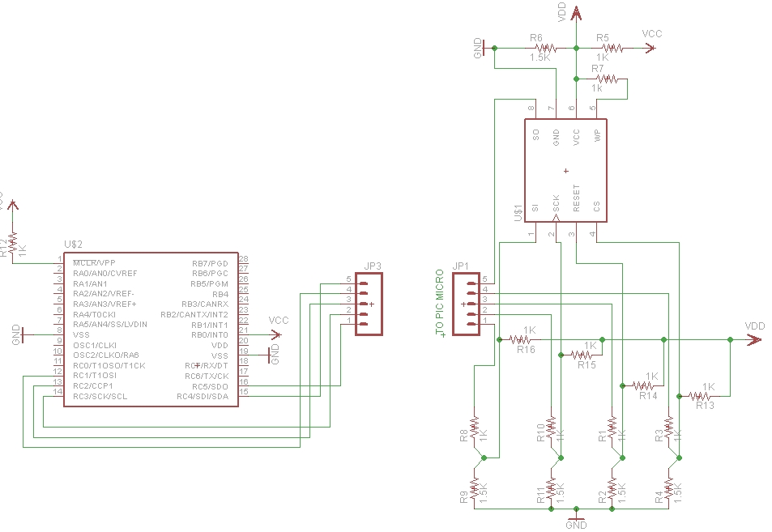Click the R12 pull-up resistor label

(4, 248)
